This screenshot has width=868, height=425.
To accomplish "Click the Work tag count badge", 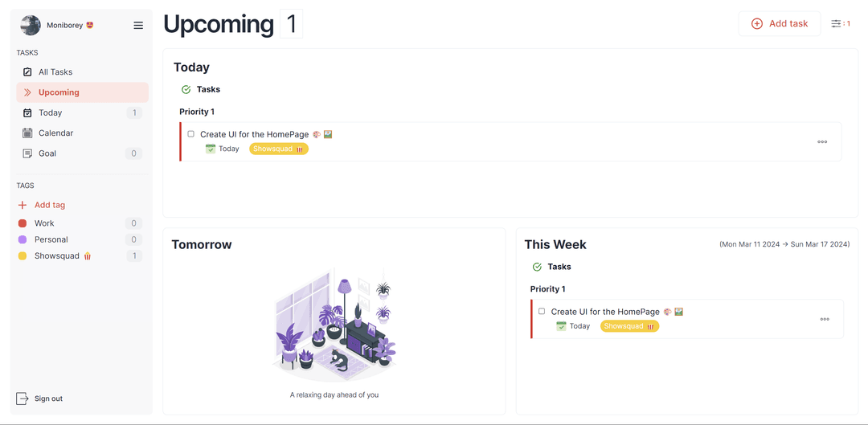I will 133,223.
